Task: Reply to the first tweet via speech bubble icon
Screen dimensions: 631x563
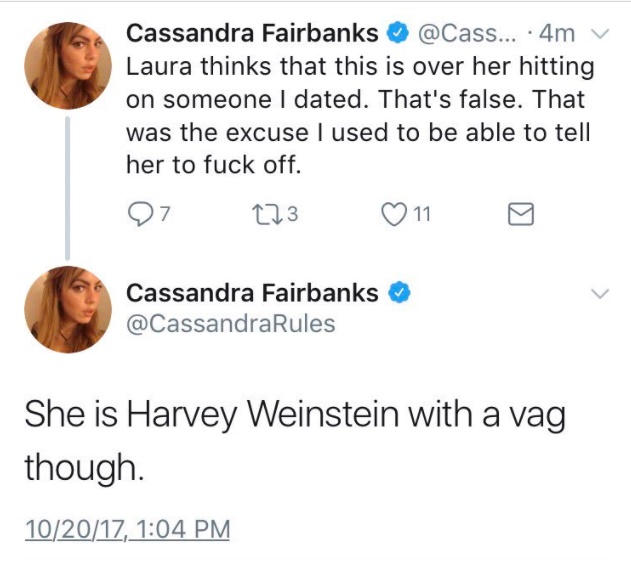Action: [137, 212]
